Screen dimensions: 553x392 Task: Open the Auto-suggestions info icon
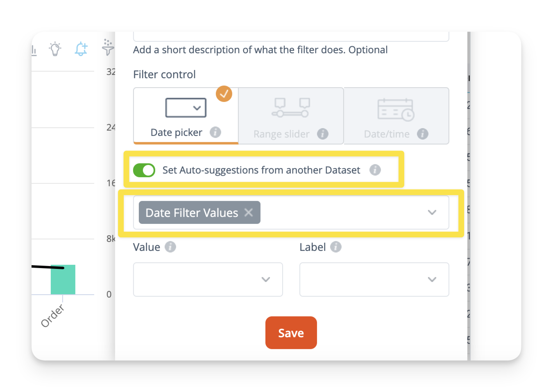pos(375,170)
